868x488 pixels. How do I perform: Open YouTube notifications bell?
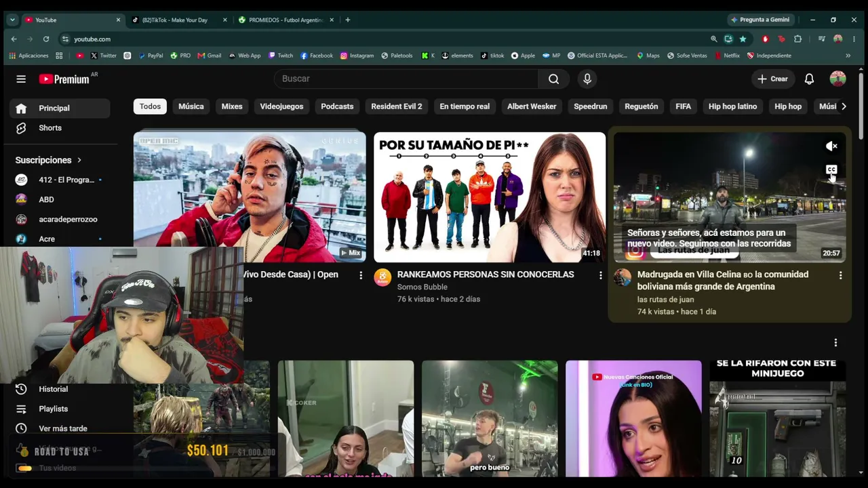click(809, 79)
